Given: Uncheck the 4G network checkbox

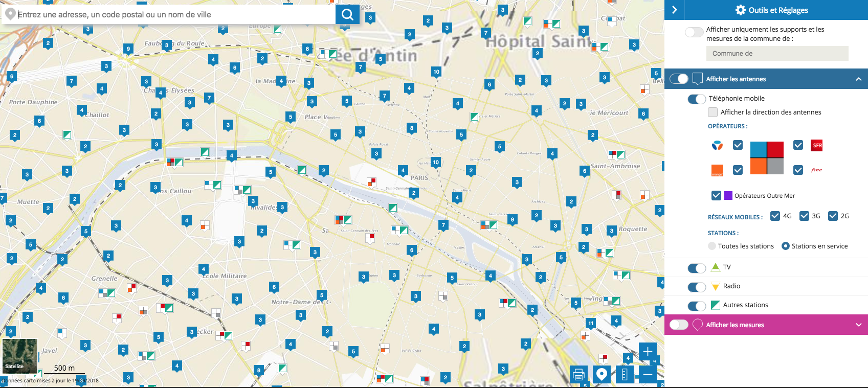Looking at the screenshot, I should pos(775,216).
